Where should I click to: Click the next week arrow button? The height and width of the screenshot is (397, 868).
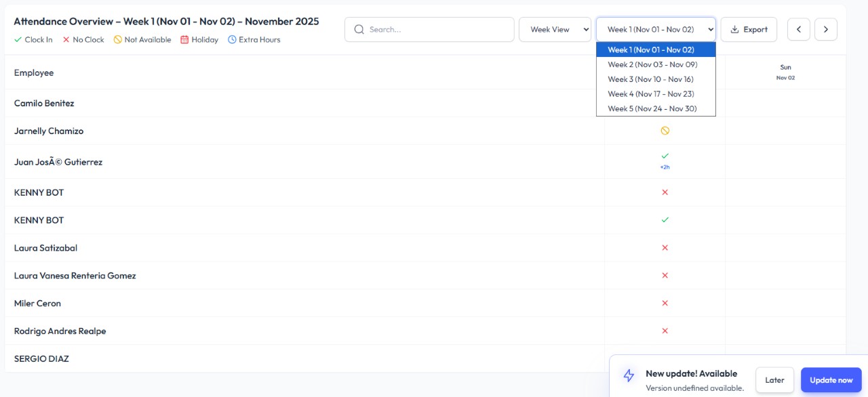pos(825,29)
